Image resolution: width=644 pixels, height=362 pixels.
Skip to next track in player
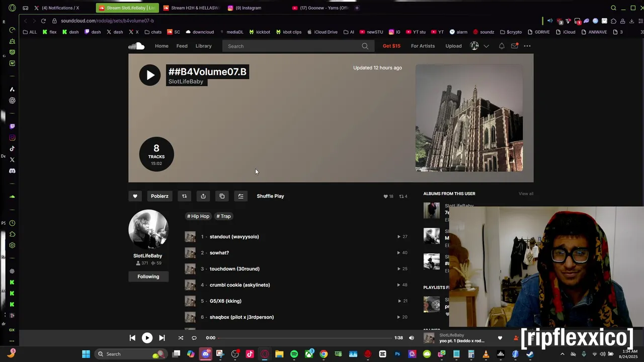pyautogui.click(x=162, y=338)
